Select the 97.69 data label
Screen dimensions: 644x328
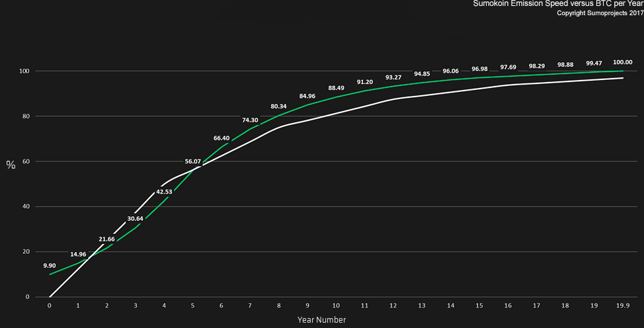508,67
